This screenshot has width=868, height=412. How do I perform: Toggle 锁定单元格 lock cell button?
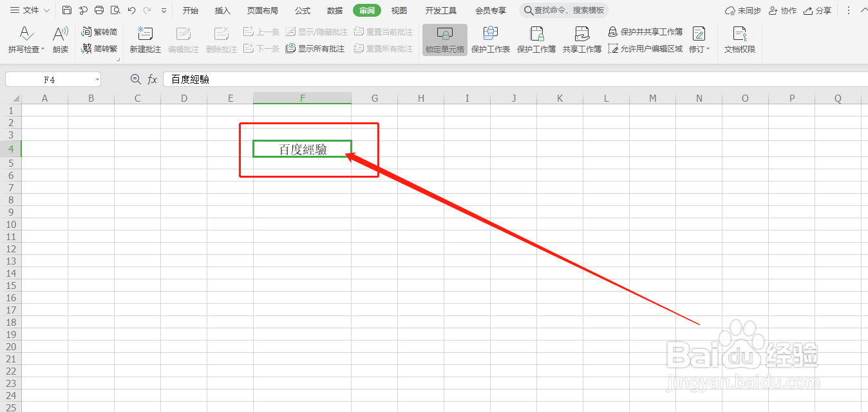click(x=445, y=40)
